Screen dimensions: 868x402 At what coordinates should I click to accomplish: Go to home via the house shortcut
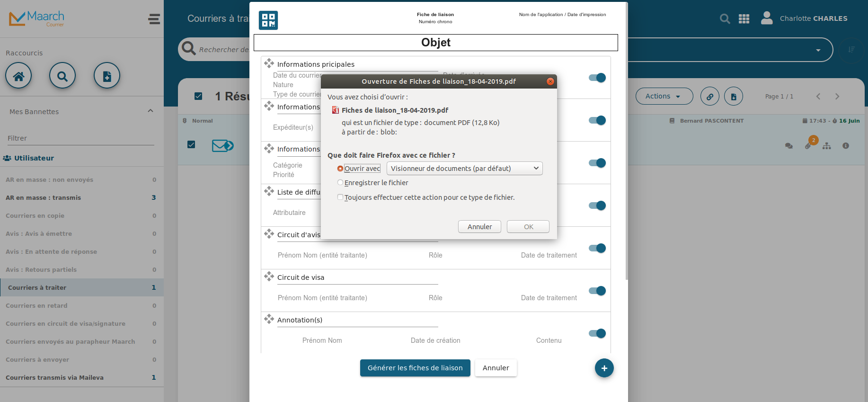click(x=18, y=76)
